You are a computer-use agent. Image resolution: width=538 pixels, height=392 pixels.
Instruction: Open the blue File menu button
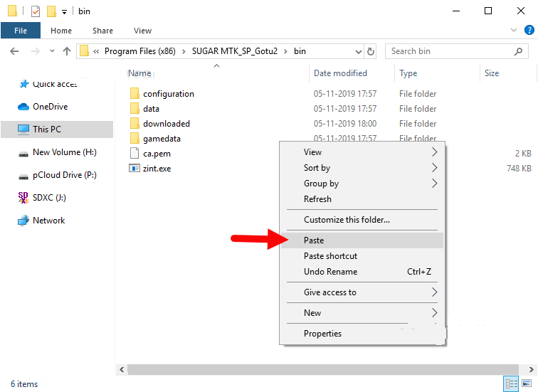21,31
